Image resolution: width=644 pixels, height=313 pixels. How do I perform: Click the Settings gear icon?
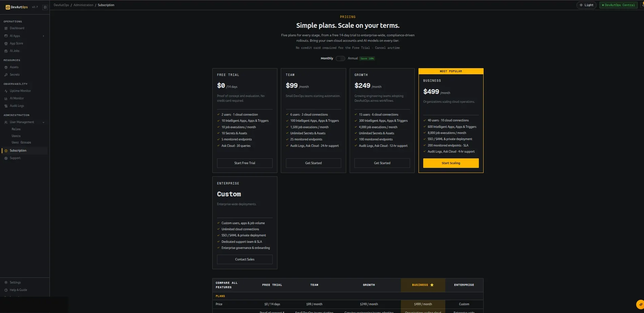[x=6, y=282]
